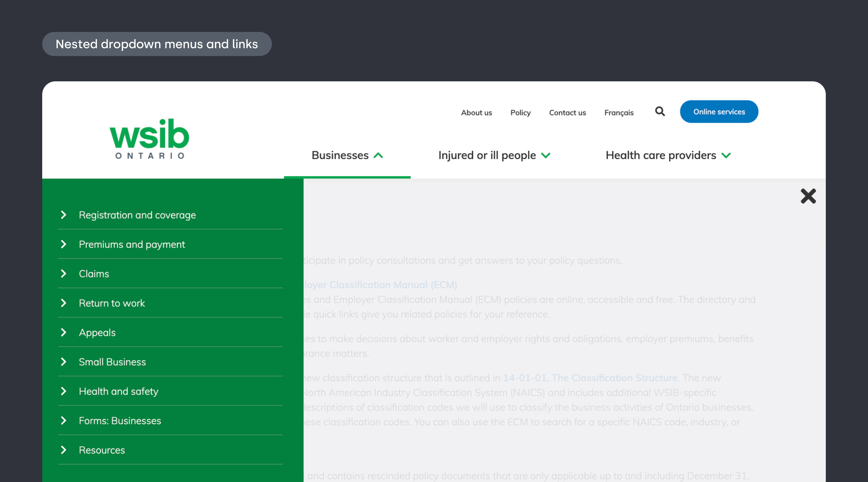The height and width of the screenshot is (482, 868).
Task: Click the Online services button
Action: 719,111
